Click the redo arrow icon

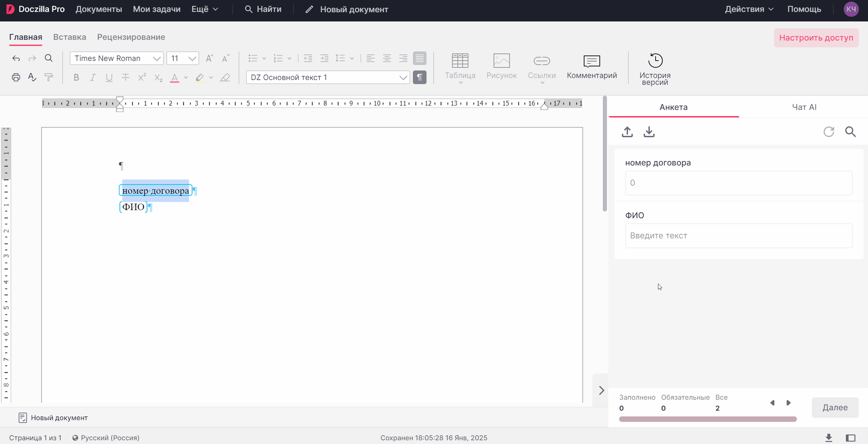coord(32,58)
